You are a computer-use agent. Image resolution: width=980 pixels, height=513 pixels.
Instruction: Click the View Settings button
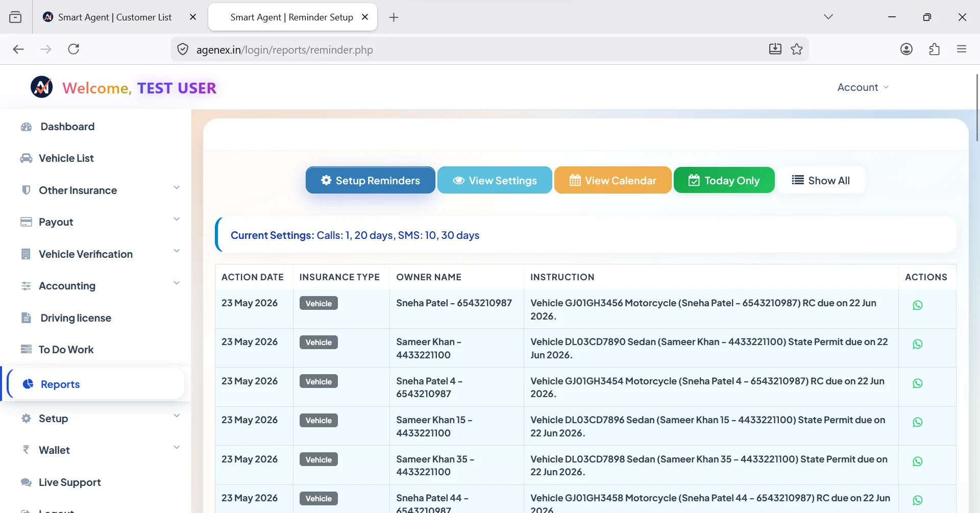495,180
